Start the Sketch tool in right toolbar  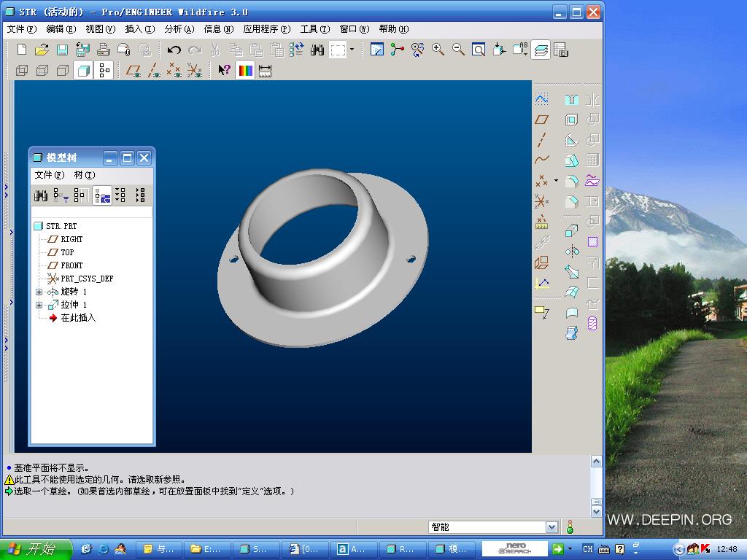point(542,99)
